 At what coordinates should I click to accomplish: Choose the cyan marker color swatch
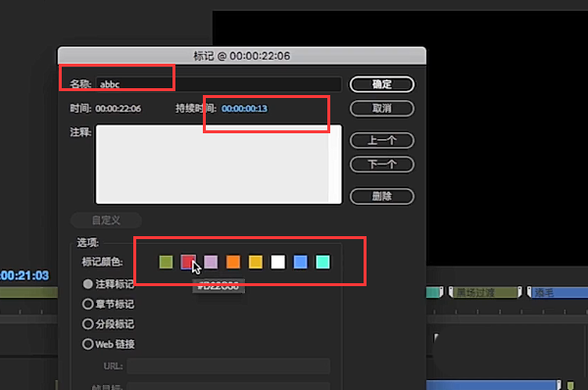(x=322, y=262)
